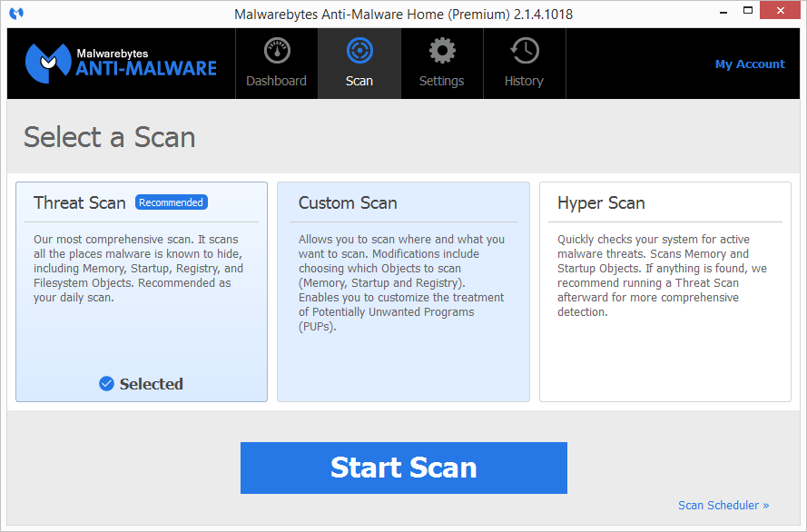Screen dimensions: 807x532
Task: Click the title bar Malwarebytes app icon
Action: pos(16,14)
